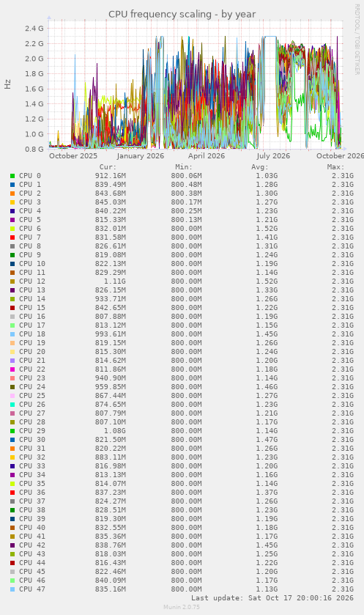Click the 'April 2026' x-axis label
Viewport: 364px width, 615px height.
[207, 155]
